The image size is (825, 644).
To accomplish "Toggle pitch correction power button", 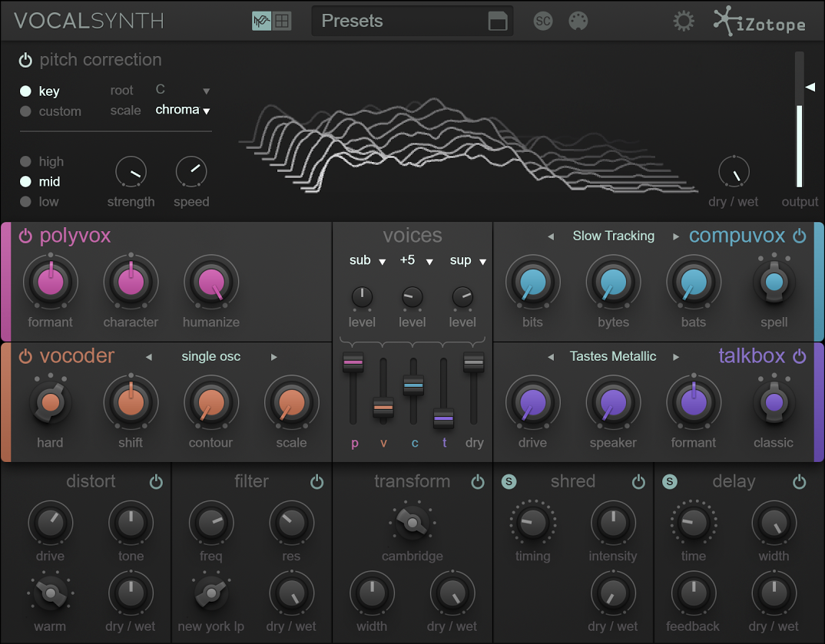I will click(x=25, y=60).
